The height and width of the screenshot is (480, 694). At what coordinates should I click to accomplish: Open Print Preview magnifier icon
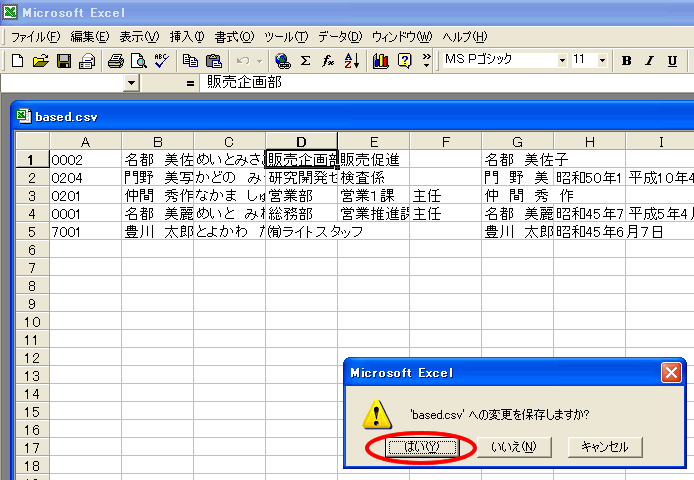pyautogui.click(x=139, y=61)
